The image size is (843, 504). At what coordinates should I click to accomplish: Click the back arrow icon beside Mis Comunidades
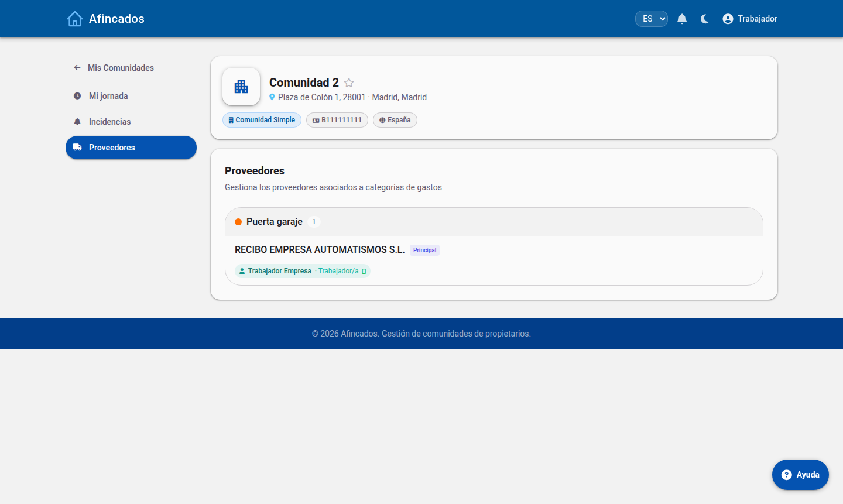77,68
